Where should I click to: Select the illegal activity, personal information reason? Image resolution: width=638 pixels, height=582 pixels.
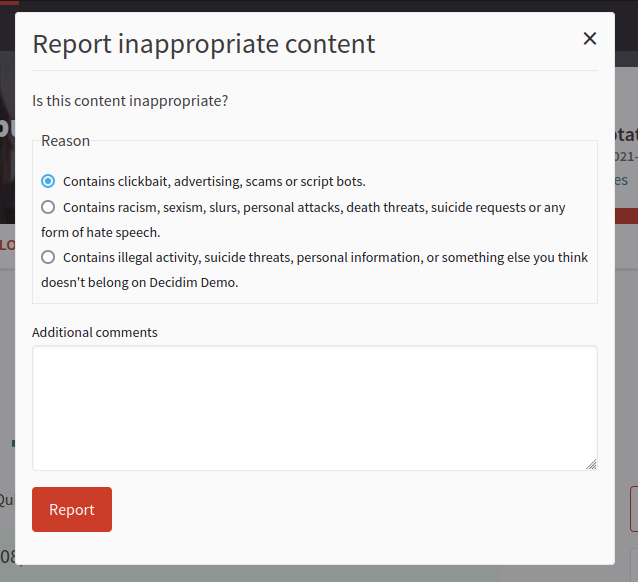click(48, 257)
